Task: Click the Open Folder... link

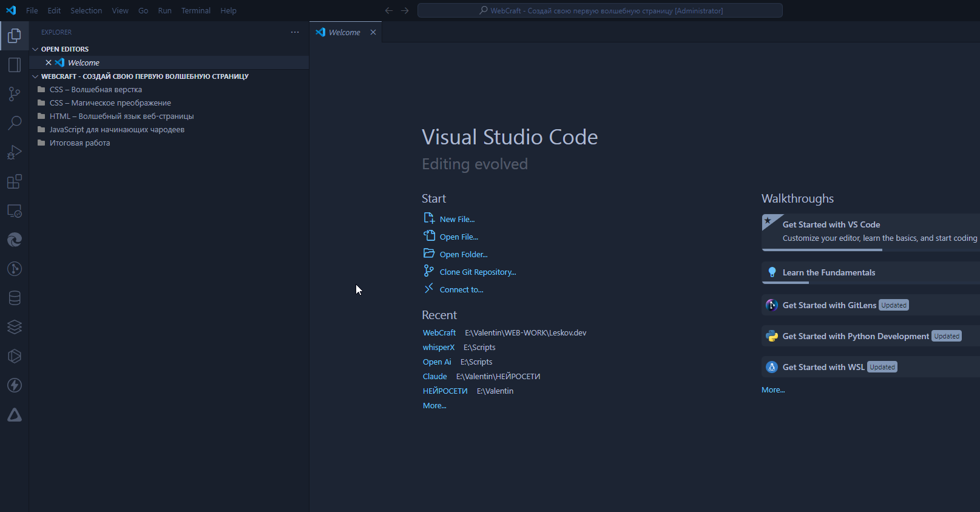Action: (x=464, y=254)
